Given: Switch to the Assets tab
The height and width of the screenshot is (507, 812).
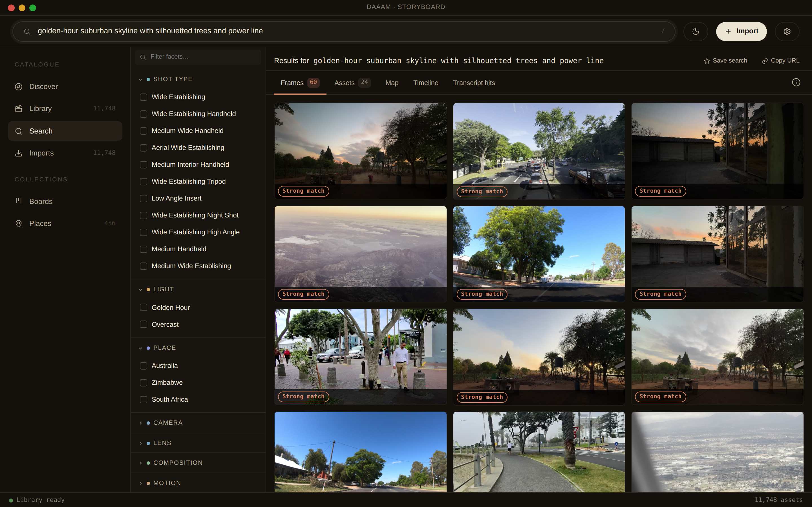Looking at the screenshot, I should tap(352, 83).
